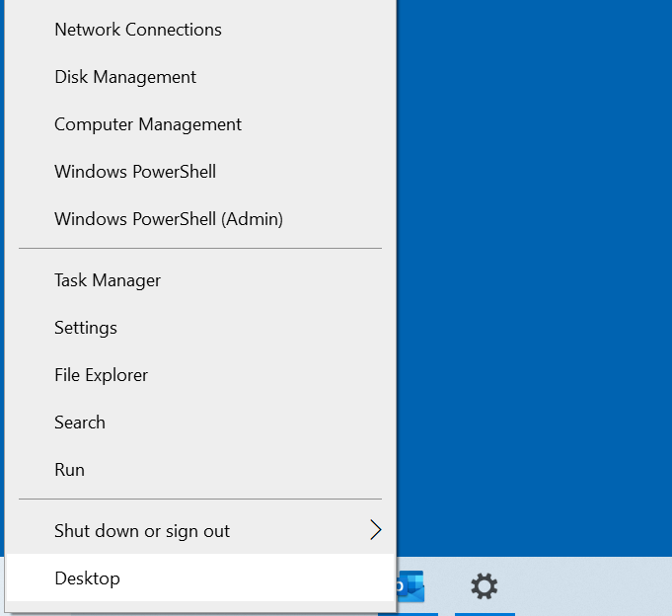
Task: Open Computer Management
Action: (148, 124)
